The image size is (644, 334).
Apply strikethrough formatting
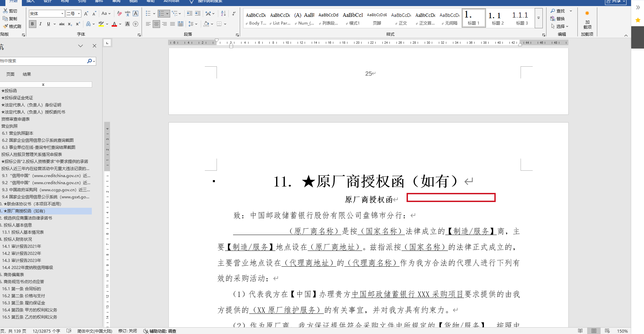62,24
